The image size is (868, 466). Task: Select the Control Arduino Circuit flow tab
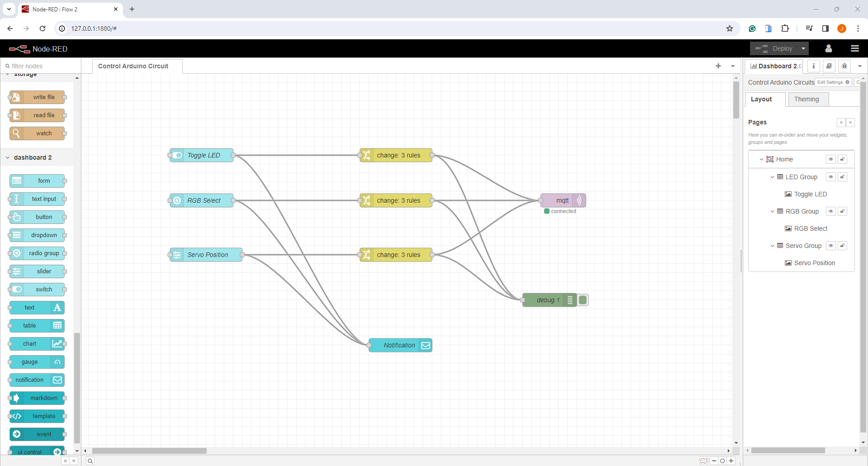click(137, 66)
